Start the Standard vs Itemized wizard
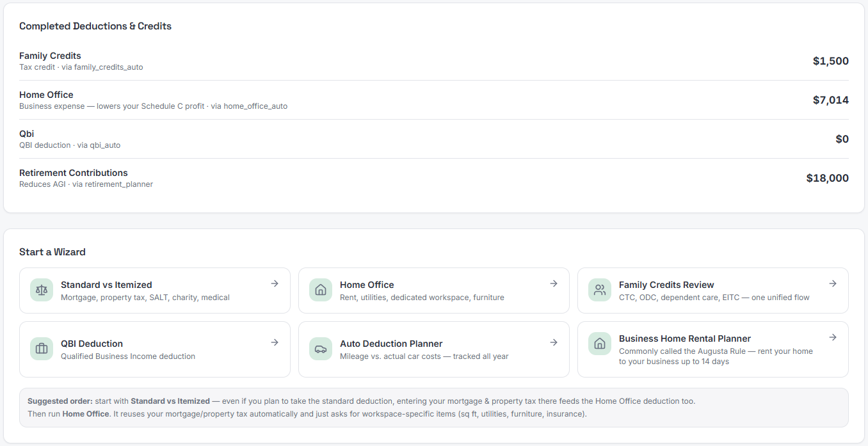The width and height of the screenshot is (868, 446). (x=155, y=291)
